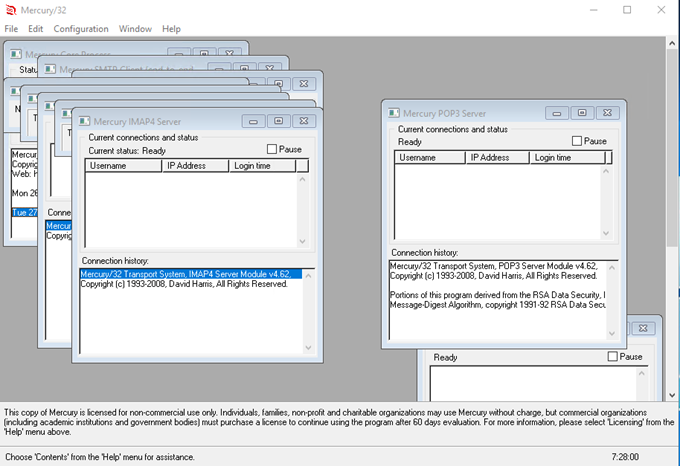Open the Edit menu
Screen dimensions: 680x466
coord(36,29)
